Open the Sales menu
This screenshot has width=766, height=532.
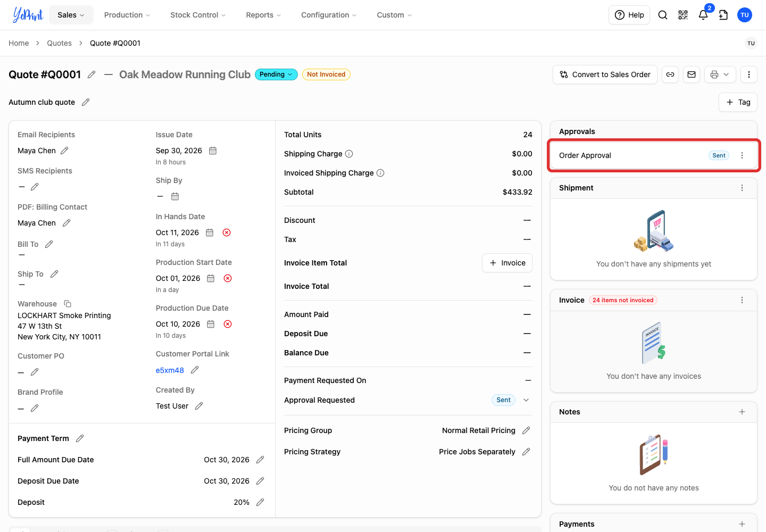click(71, 15)
